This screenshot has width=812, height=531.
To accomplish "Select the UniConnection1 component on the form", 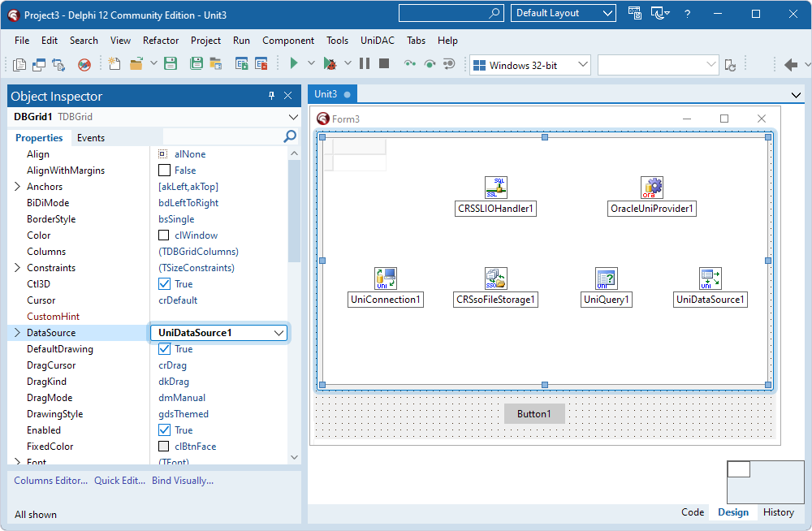I will tap(385, 278).
